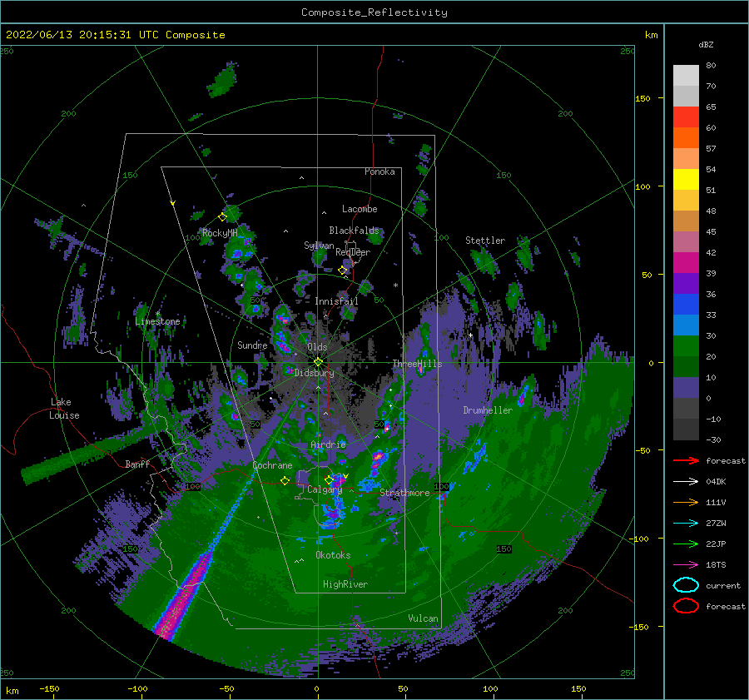Click the Ponoka city label

pyautogui.click(x=379, y=171)
